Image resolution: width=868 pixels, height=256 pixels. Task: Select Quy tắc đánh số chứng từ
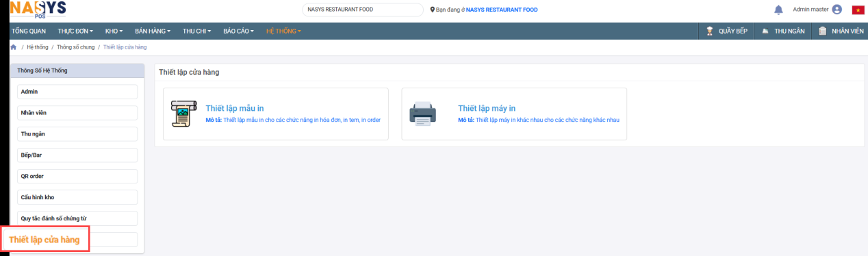coord(77,218)
